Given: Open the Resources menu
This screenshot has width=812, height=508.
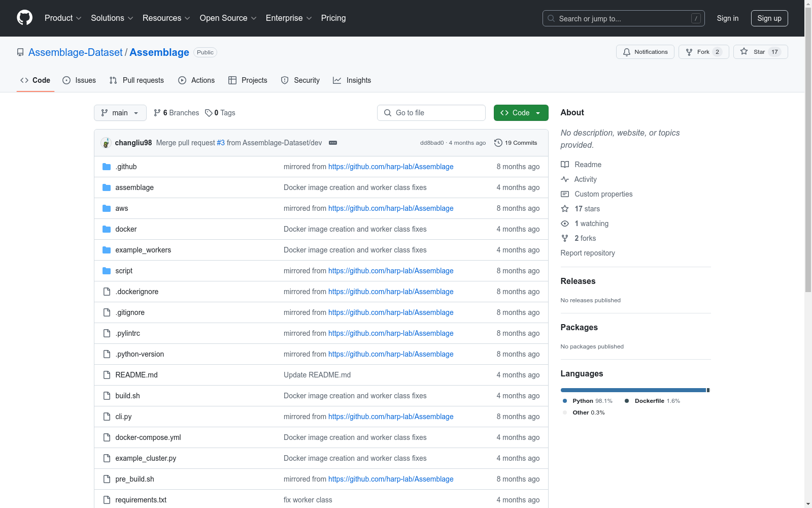Looking at the screenshot, I should [x=166, y=18].
